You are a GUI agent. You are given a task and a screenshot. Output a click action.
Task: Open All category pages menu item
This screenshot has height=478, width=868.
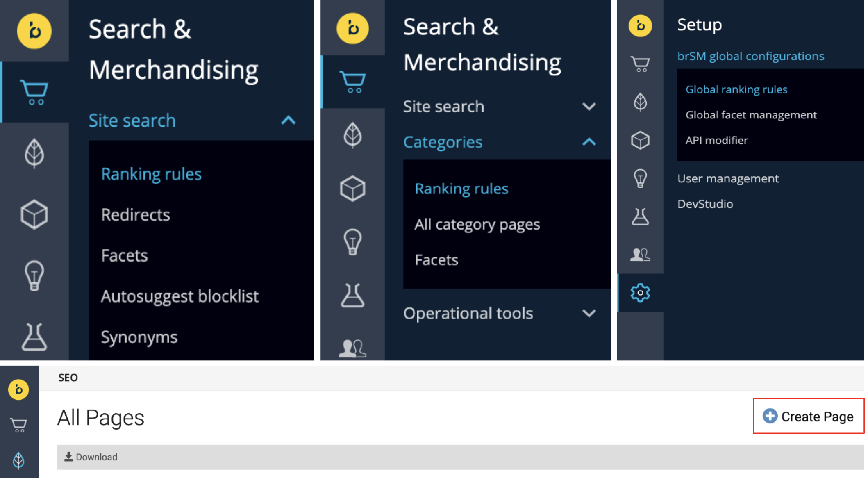477,224
